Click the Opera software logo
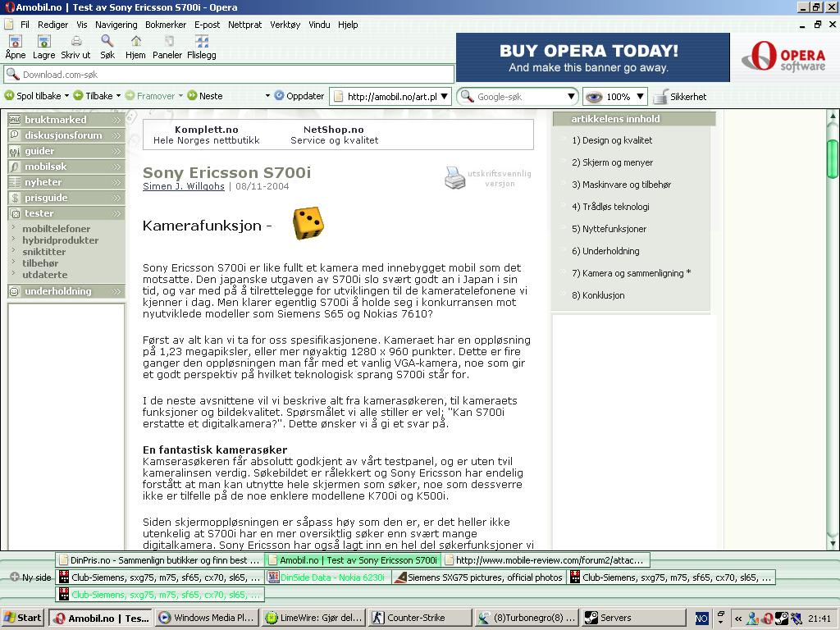This screenshot has height=630, width=840. click(783, 57)
